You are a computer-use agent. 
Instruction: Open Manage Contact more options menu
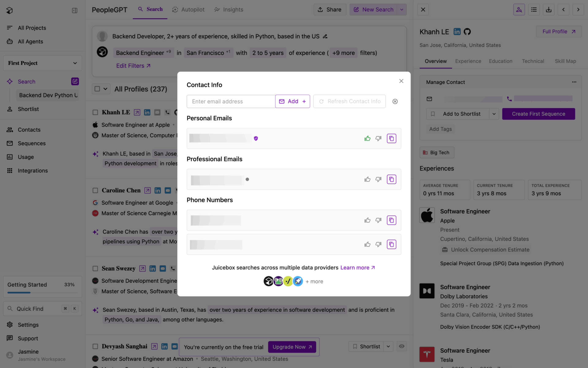pos(574,82)
